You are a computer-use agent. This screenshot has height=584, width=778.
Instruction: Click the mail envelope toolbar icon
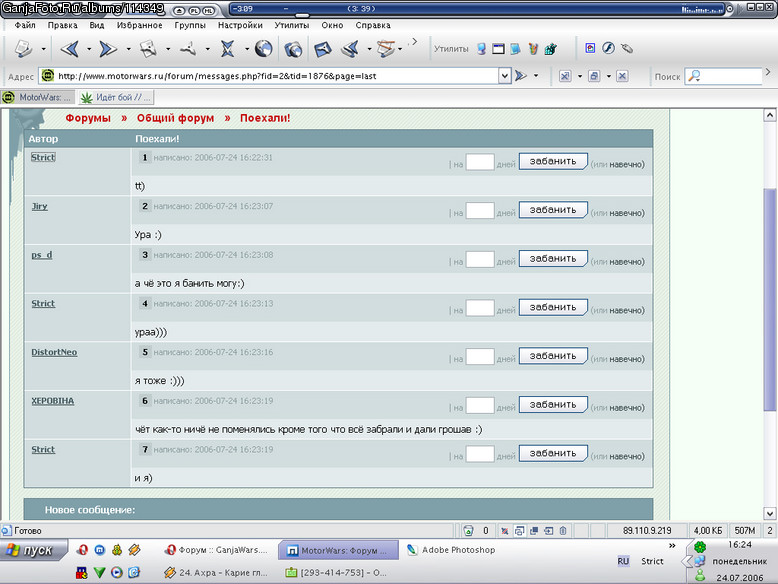(323, 49)
